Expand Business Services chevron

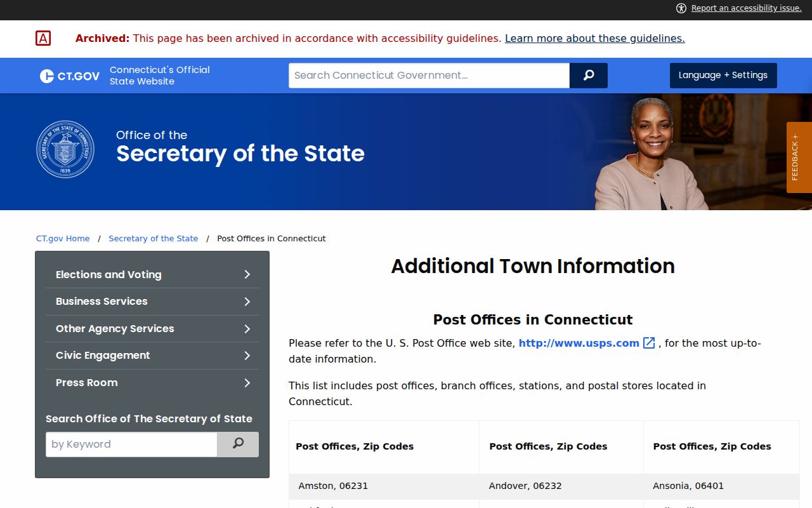tap(247, 302)
